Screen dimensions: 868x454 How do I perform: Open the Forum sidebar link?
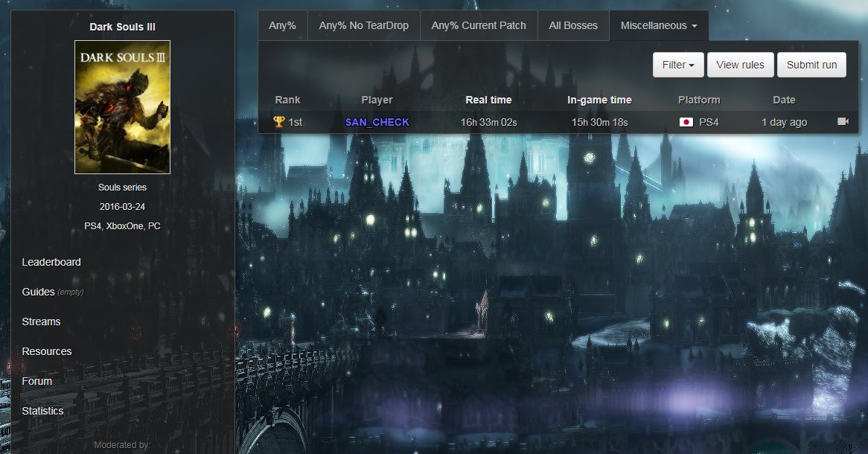coord(36,382)
